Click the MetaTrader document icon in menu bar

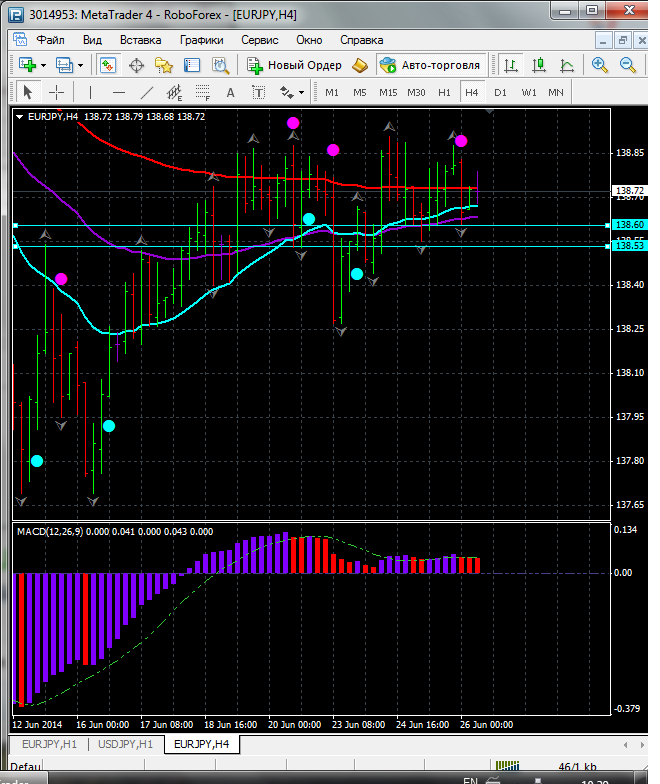tap(20, 40)
